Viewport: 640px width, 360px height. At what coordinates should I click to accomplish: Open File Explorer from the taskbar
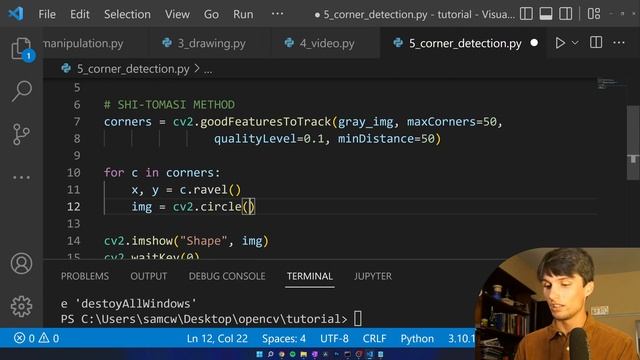pyautogui.click(x=303, y=354)
